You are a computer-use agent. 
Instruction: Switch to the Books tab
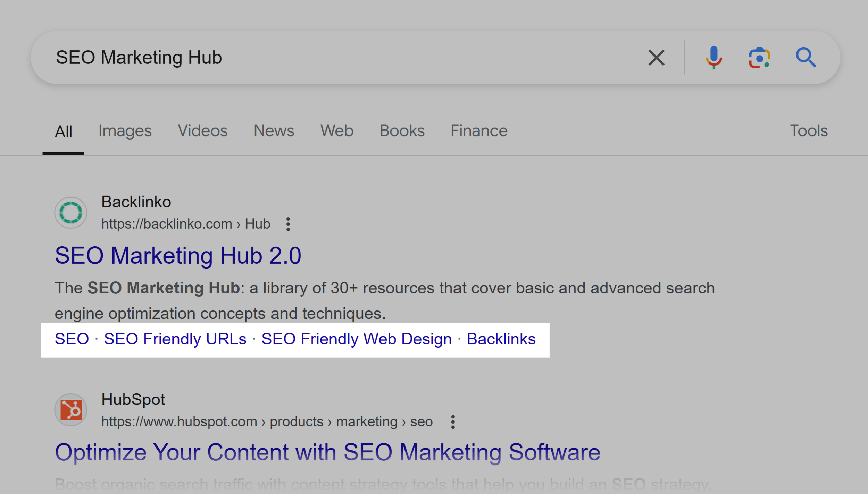[x=402, y=131]
